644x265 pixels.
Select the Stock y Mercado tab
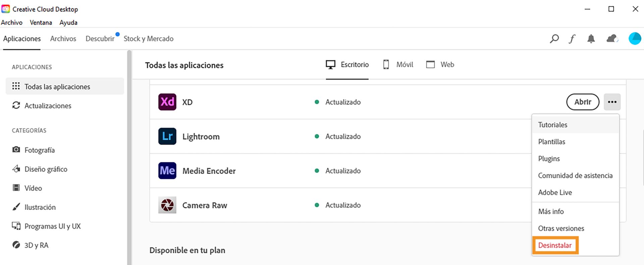[149, 39]
